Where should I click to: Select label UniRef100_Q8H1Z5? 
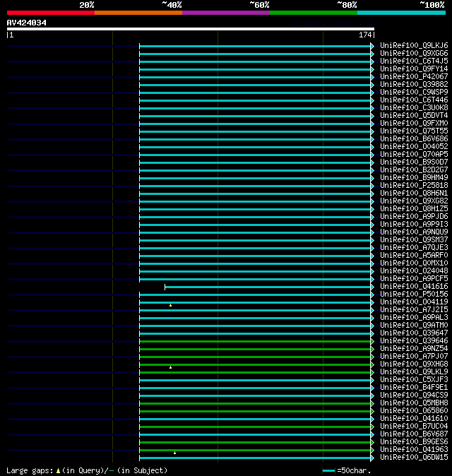414,208
